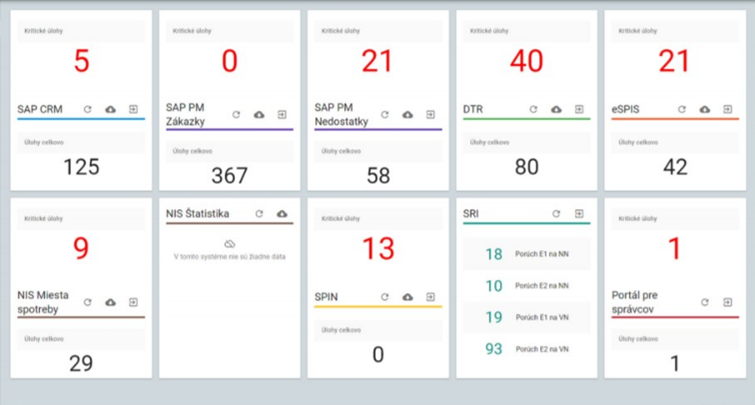Click total tasks value 80
This screenshot has height=405, width=755.
[x=527, y=167]
